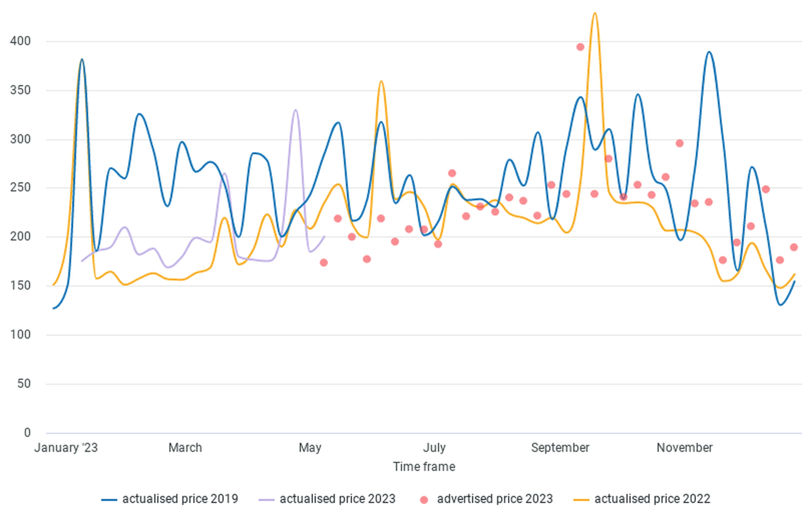
Task: Click the November axis label
Action: tap(685, 448)
